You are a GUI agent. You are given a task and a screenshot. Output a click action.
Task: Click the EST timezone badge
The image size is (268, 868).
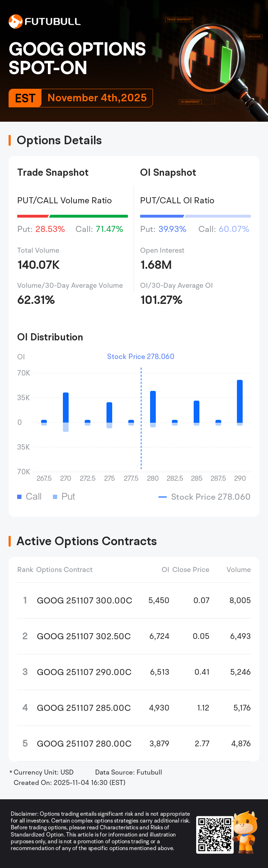tap(25, 98)
